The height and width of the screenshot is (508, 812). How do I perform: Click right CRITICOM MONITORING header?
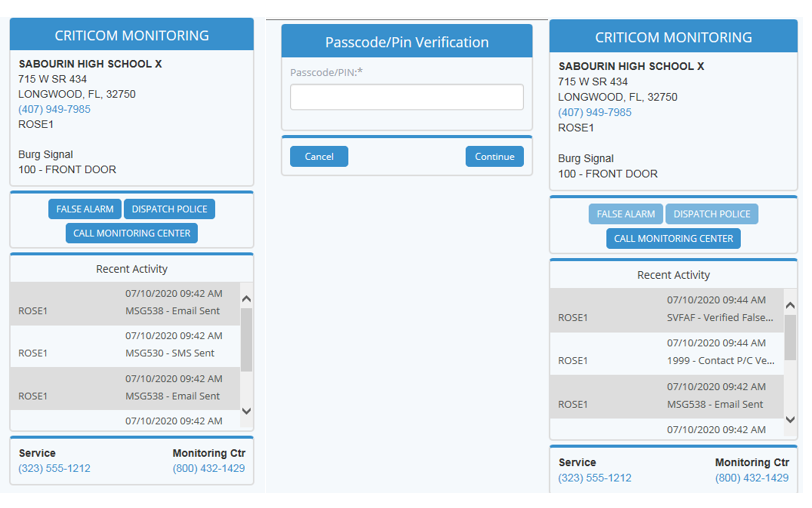pos(673,37)
